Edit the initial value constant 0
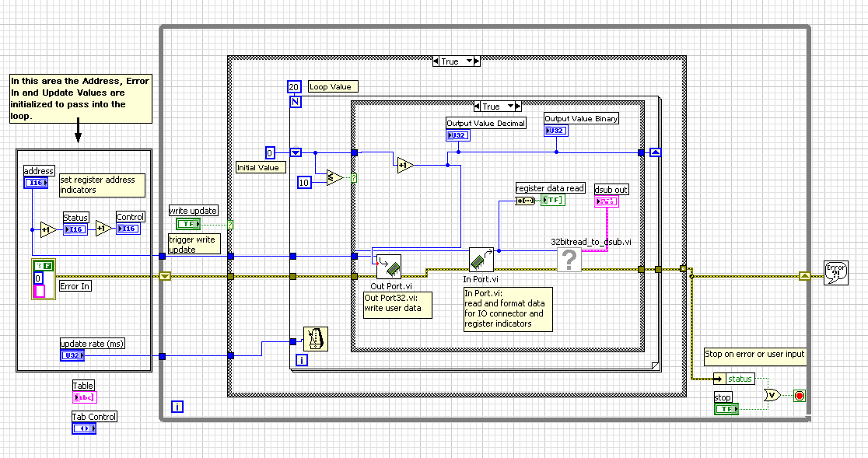 [270, 152]
